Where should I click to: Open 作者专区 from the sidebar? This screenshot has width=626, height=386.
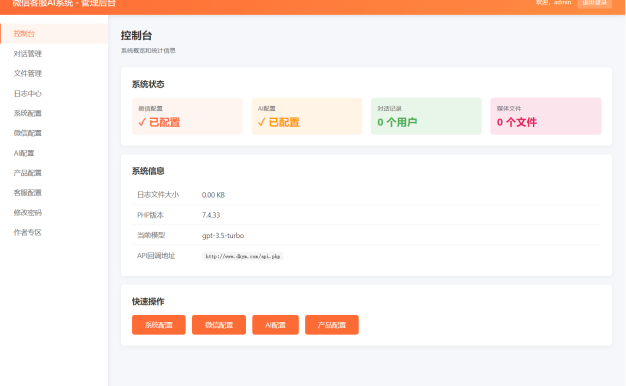point(54,232)
